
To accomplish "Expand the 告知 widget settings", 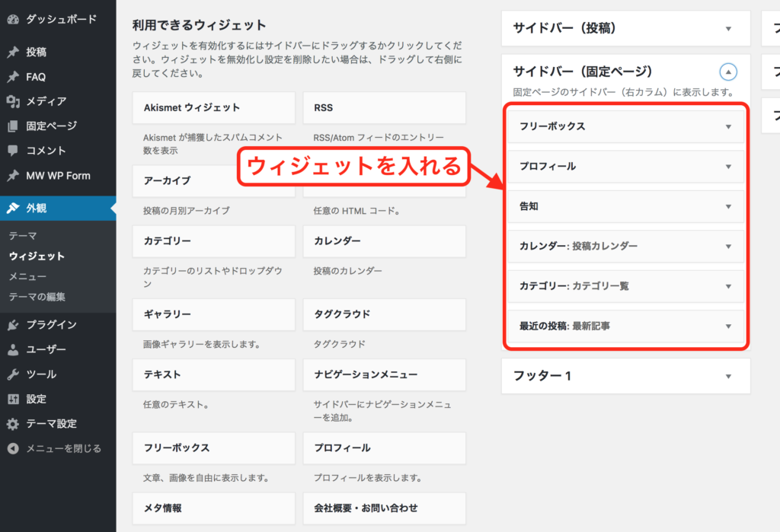I will tap(728, 206).
